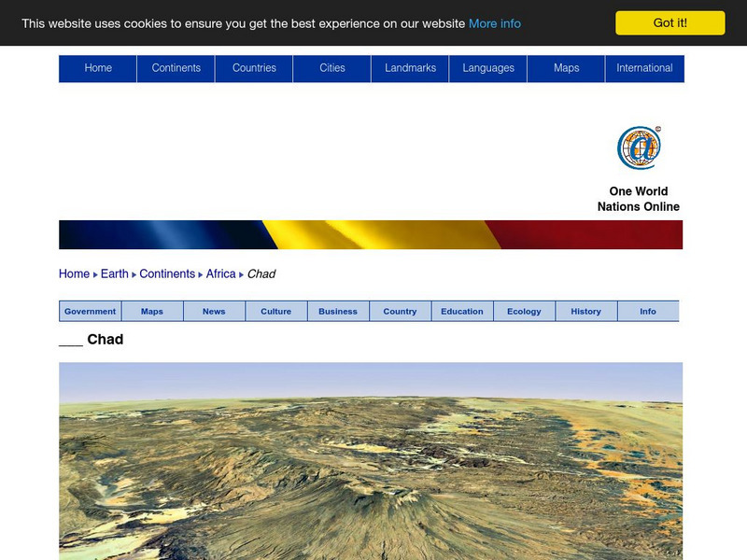Screen dimensions: 747x560
Task: Open the Landmarks navigation item
Action: tap(410, 67)
